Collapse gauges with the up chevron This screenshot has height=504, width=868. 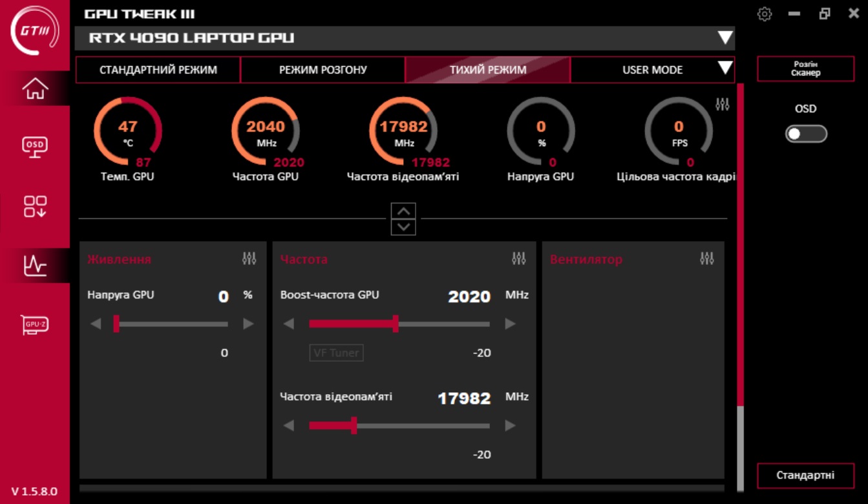coord(403,211)
